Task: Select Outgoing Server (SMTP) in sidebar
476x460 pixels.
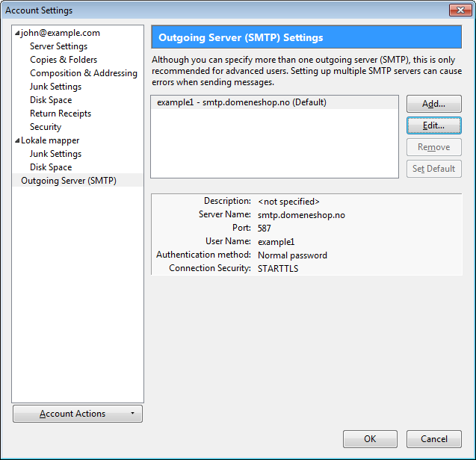Action: [69, 181]
